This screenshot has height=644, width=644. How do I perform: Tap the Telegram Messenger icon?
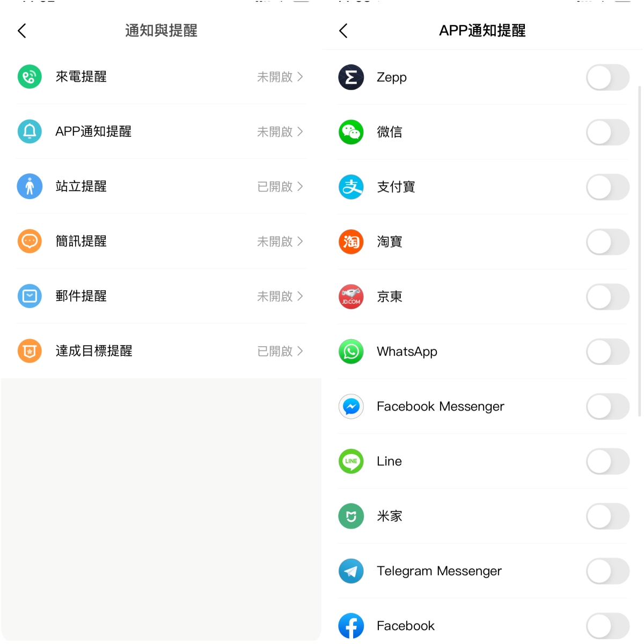[351, 571]
